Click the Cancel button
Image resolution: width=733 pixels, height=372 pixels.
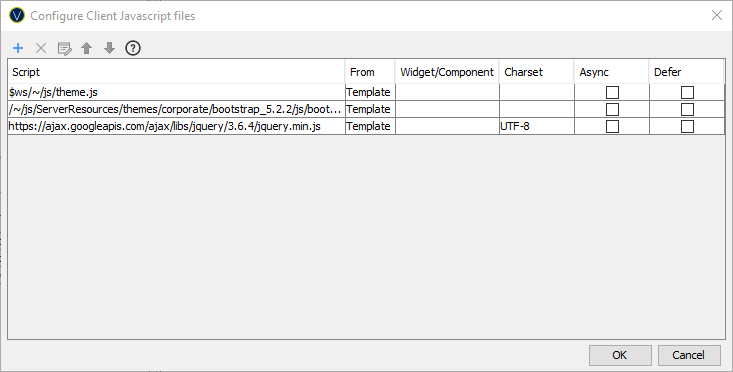point(688,355)
